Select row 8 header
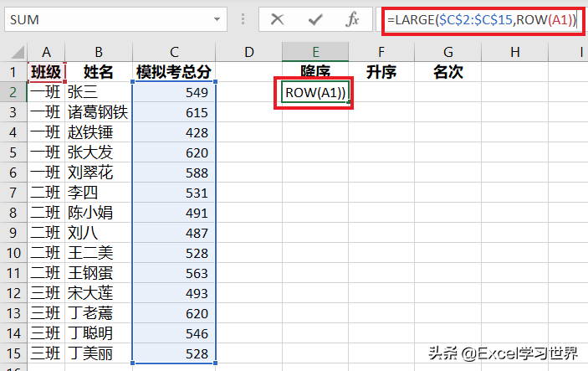588x371 pixels. point(13,213)
